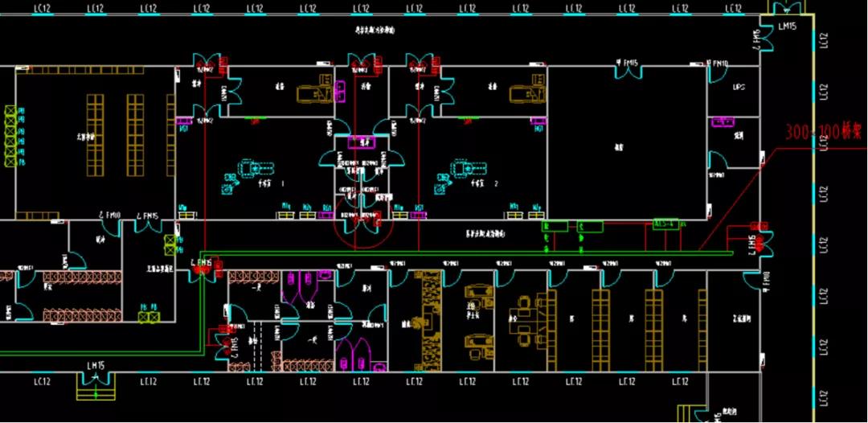Select the FM15 double door on top wall
868x423 pixels.
(627, 69)
